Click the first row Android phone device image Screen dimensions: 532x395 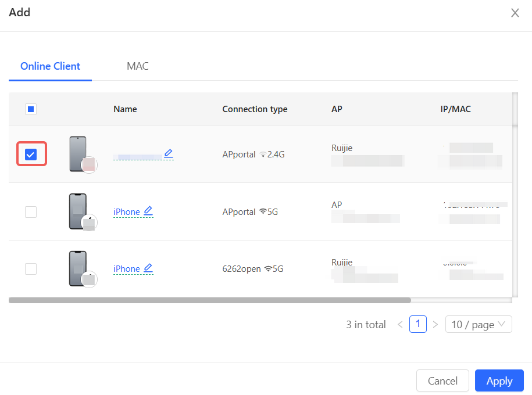(77, 154)
